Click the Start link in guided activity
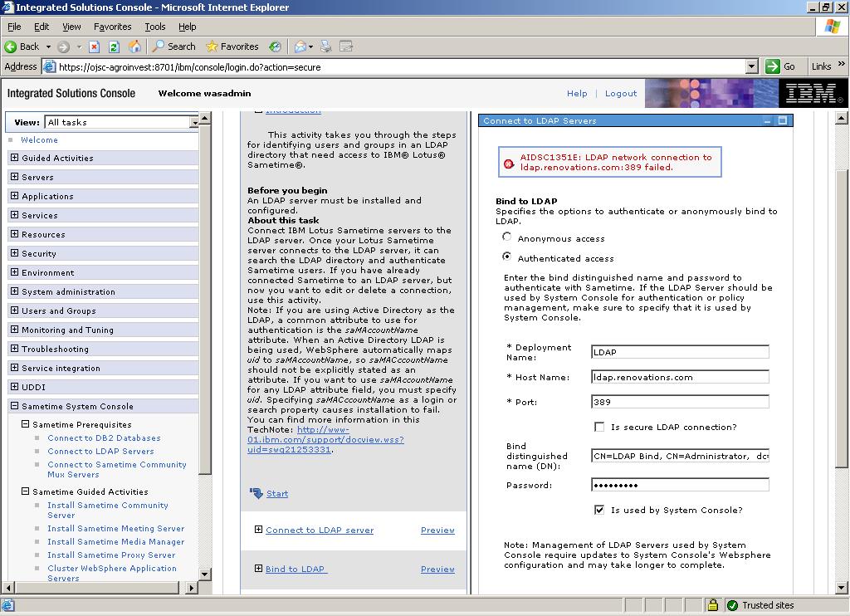Viewport: 850px width, 616px height. tap(277, 493)
